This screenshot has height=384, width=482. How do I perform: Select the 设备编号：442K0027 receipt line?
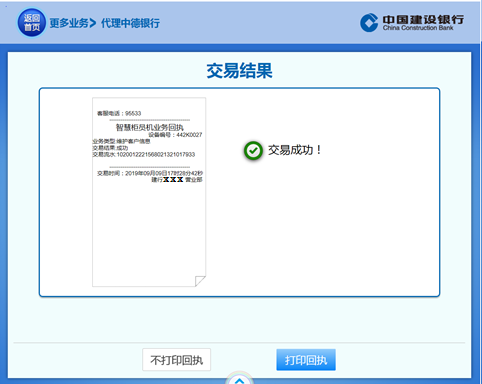pos(175,135)
